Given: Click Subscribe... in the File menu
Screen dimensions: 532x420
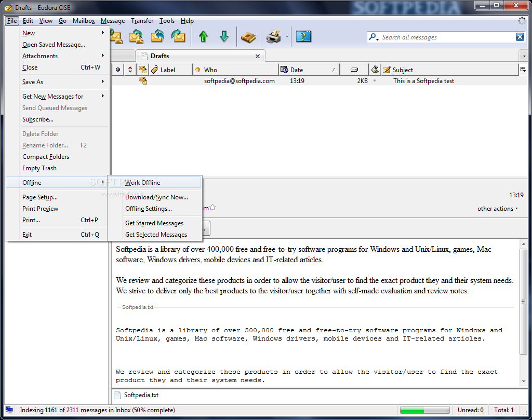Looking at the screenshot, I should point(57,119).
